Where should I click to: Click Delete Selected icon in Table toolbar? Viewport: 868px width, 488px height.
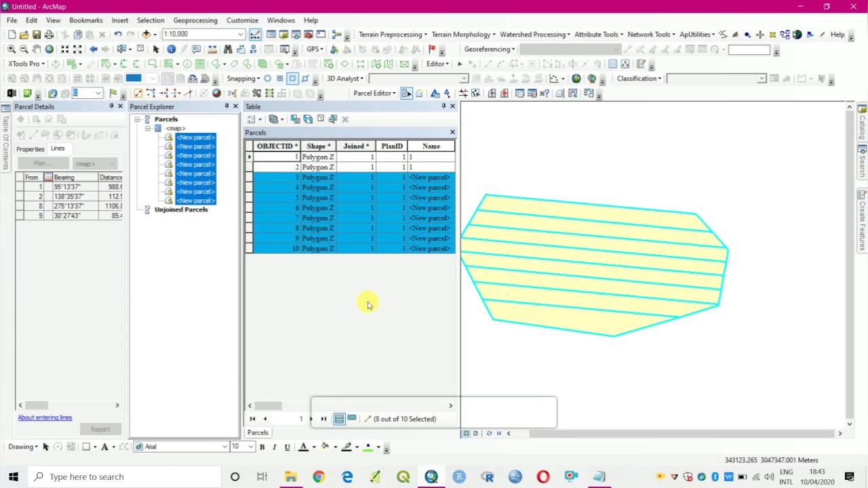coord(344,119)
